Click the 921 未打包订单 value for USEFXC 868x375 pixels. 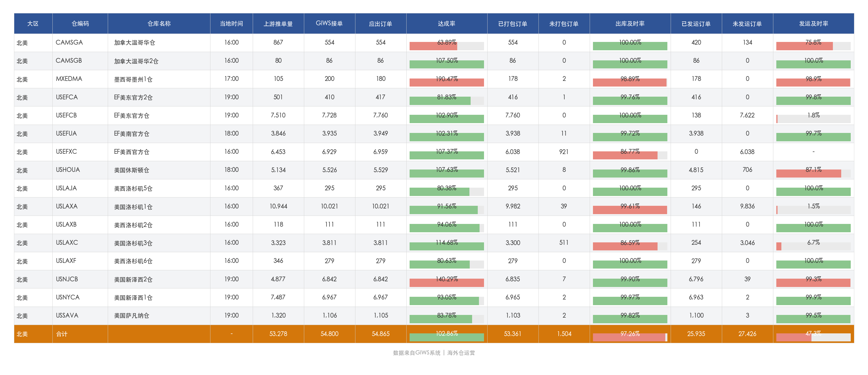tap(564, 151)
